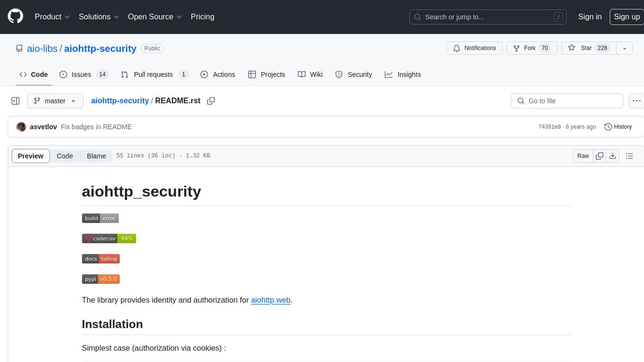
Task: Switch to the Wiki tab
Action: click(310, 74)
